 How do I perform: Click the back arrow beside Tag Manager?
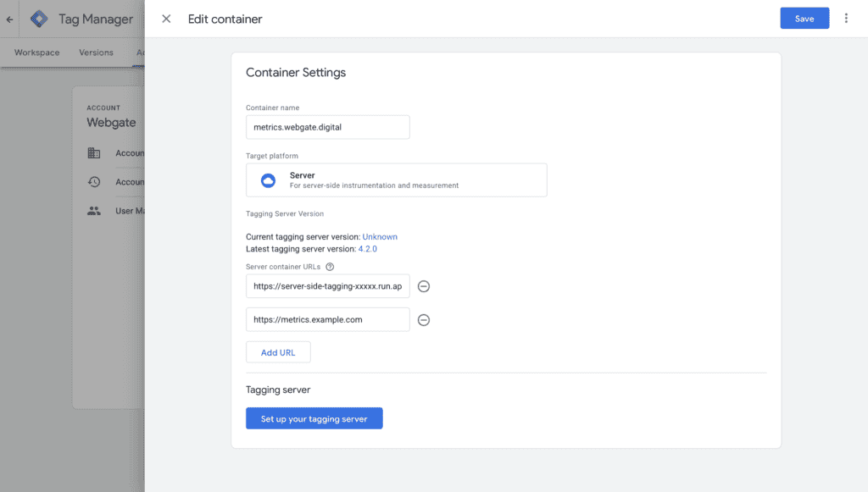click(x=9, y=19)
